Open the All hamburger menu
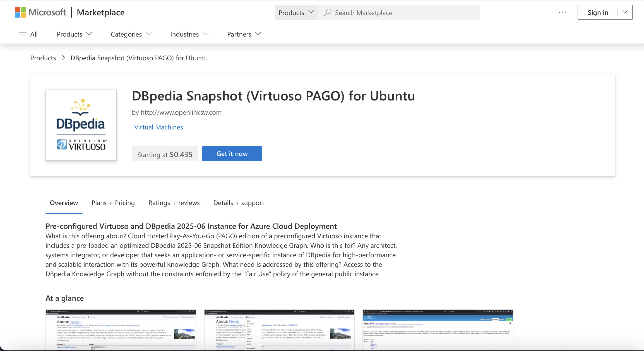 click(x=28, y=34)
